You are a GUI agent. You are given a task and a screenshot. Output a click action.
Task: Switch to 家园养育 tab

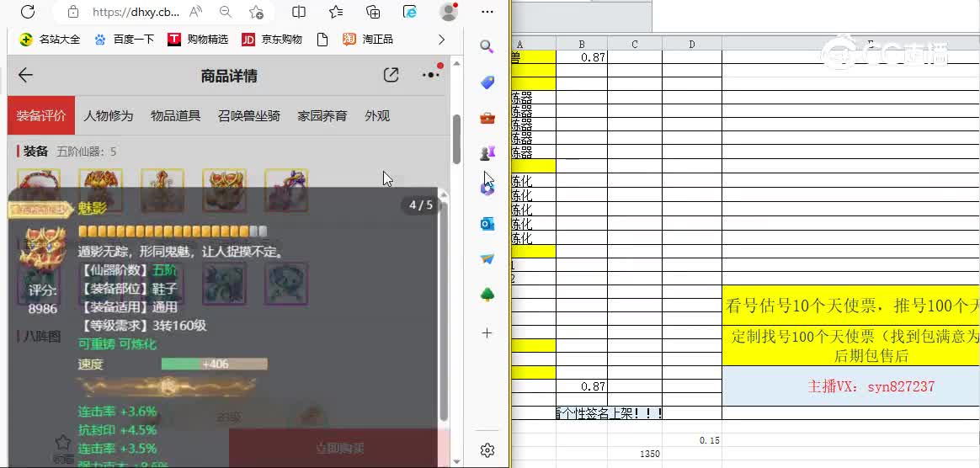(322, 115)
